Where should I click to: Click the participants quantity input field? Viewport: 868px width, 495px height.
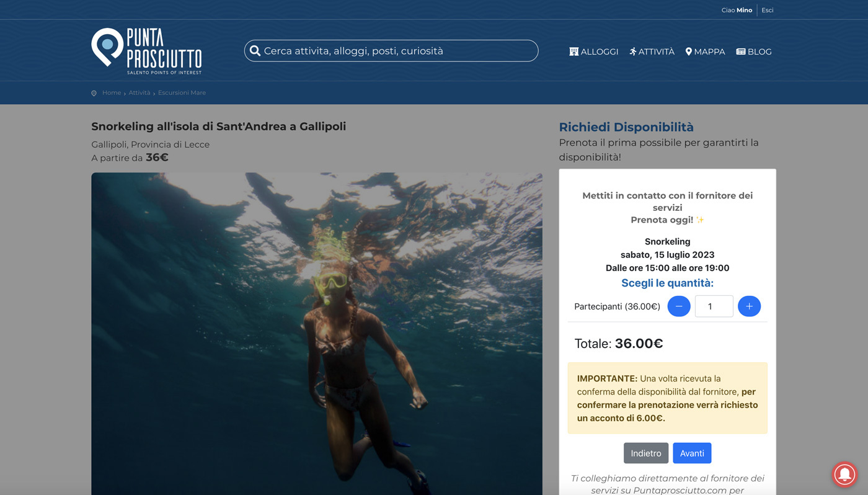pyautogui.click(x=714, y=306)
